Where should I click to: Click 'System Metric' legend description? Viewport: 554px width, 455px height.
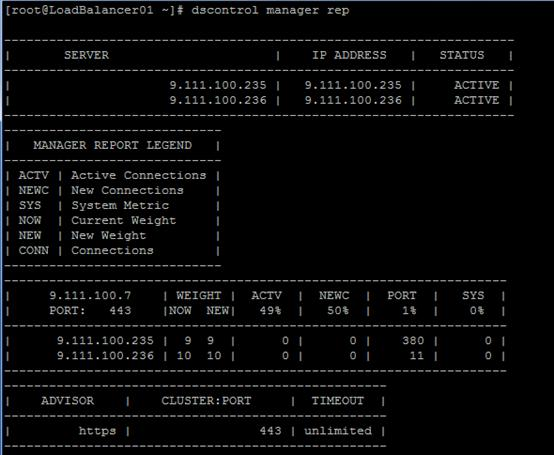120,205
